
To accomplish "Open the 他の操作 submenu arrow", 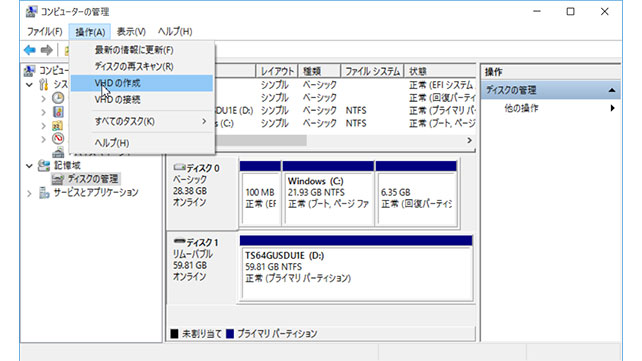I will 613,108.
